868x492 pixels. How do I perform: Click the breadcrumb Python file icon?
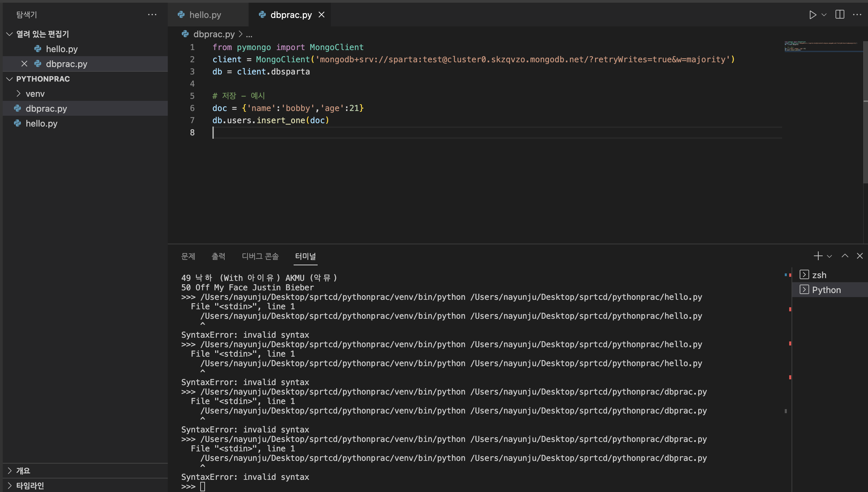pyautogui.click(x=185, y=34)
